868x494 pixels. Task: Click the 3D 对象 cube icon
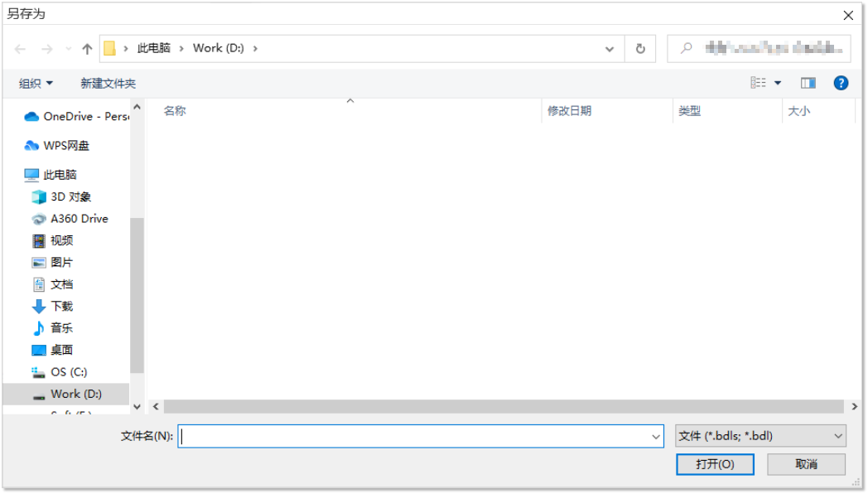coord(39,196)
